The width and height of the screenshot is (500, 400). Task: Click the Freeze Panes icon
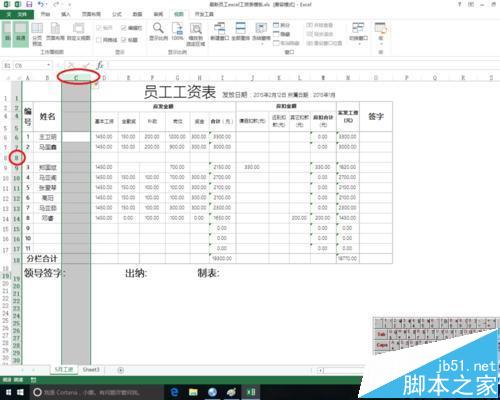[x=261, y=29]
